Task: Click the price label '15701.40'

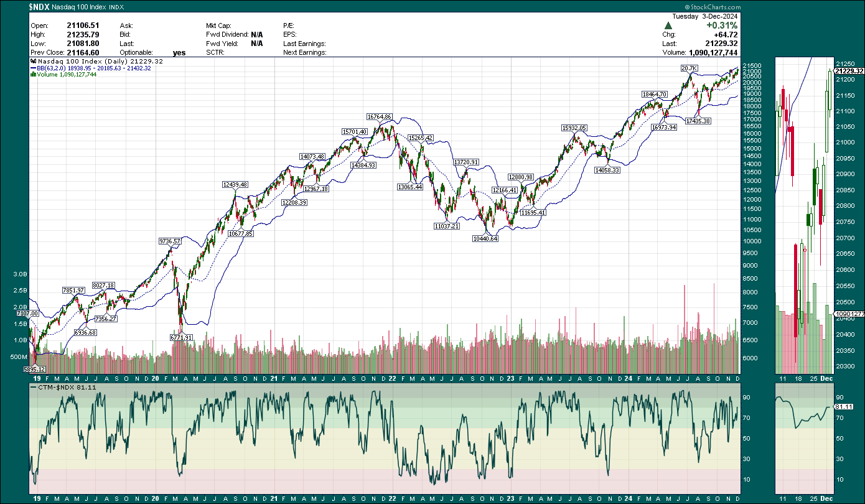Action: (x=354, y=131)
